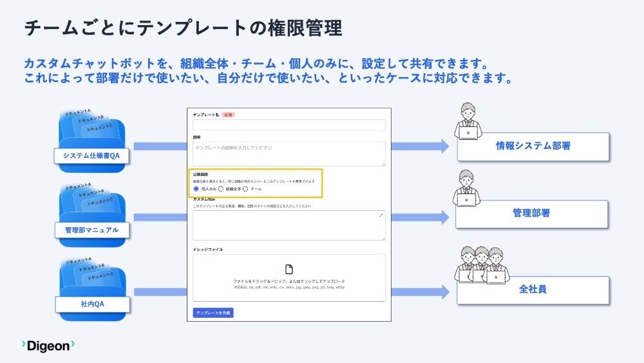
Task: Select the 組織全体 radio button
Action: [x=221, y=190]
